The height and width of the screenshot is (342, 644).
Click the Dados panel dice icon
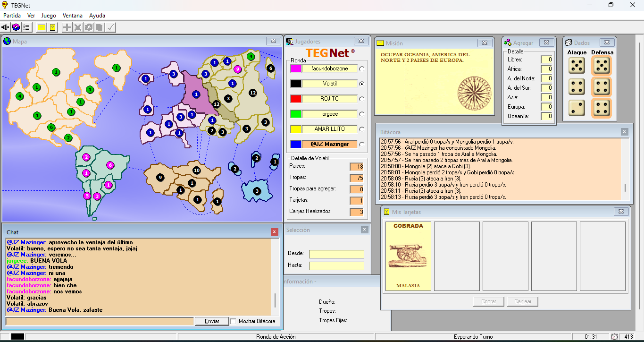pyautogui.click(x=569, y=43)
